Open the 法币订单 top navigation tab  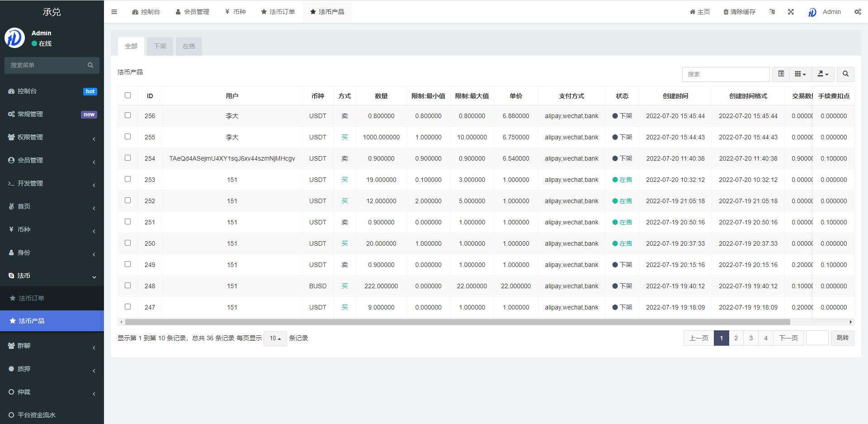click(x=278, y=12)
